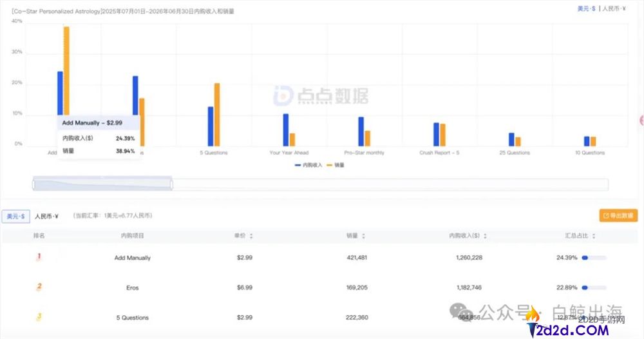Screen dimensions: 644x339
Task: Click the Add Manually blue revenue bar
Action: (60, 93)
